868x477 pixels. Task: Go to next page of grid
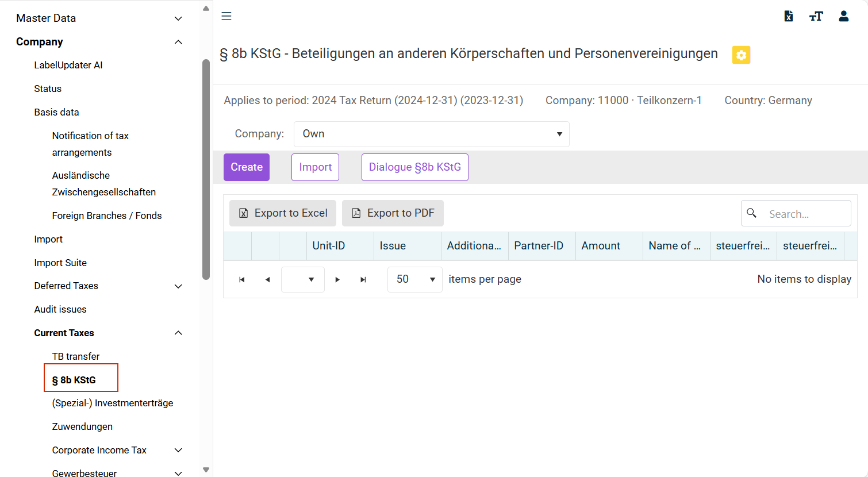coord(337,279)
